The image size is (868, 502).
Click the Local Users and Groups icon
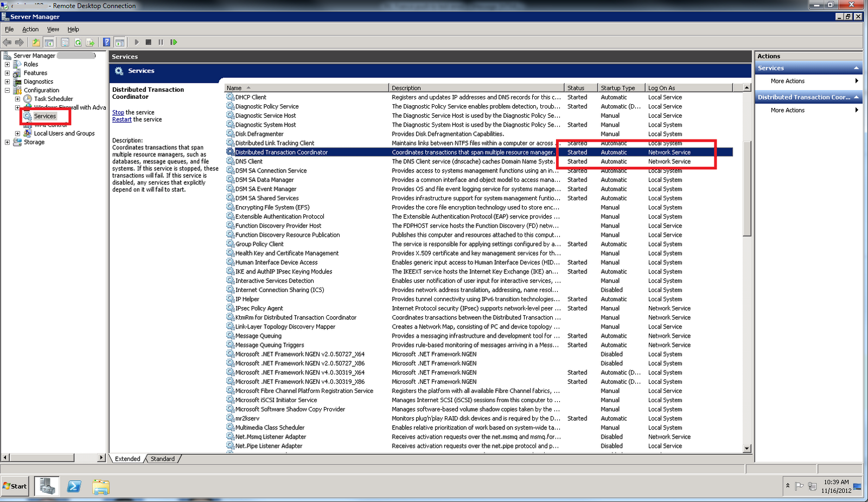click(x=28, y=134)
